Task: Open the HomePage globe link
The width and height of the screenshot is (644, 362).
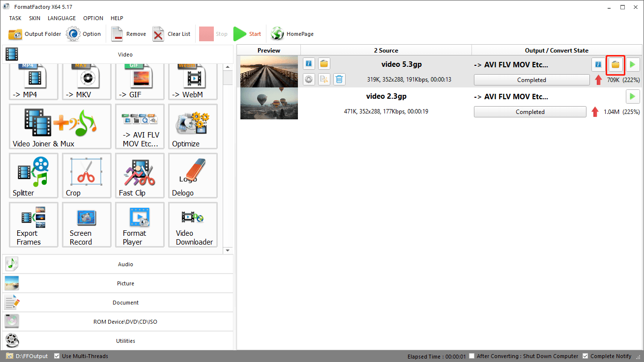Action: click(292, 34)
